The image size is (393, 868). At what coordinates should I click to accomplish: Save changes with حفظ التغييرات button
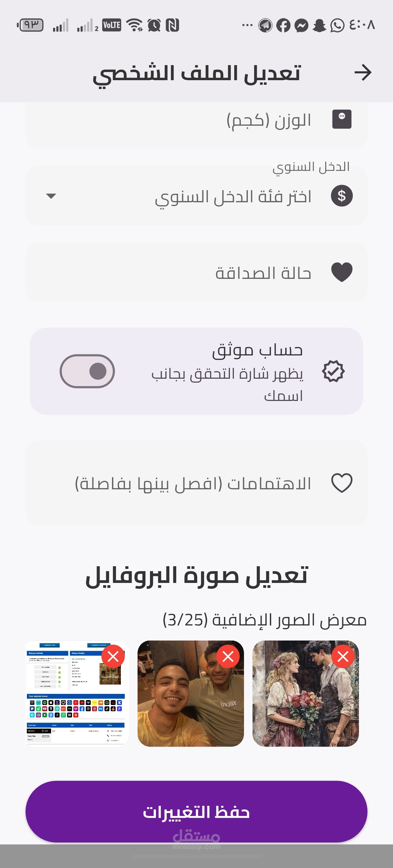point(196,812)
